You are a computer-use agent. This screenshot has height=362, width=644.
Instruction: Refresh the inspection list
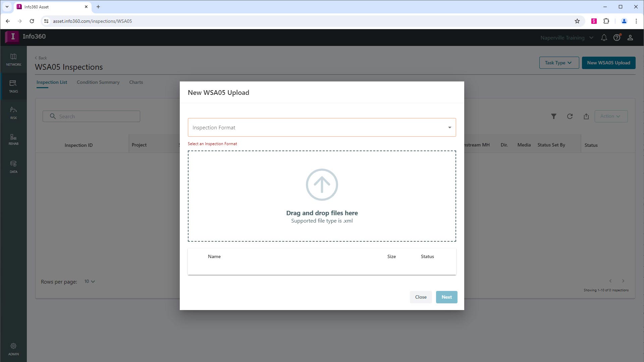[x=570, y=116]
